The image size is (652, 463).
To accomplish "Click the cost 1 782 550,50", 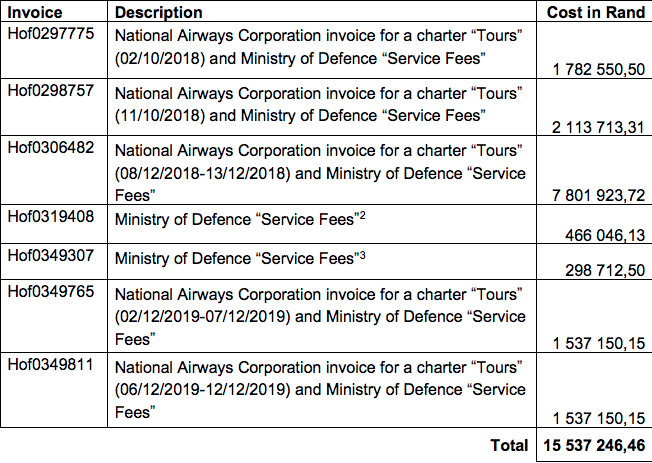I will pyautogui.click(x=595, y=69).
